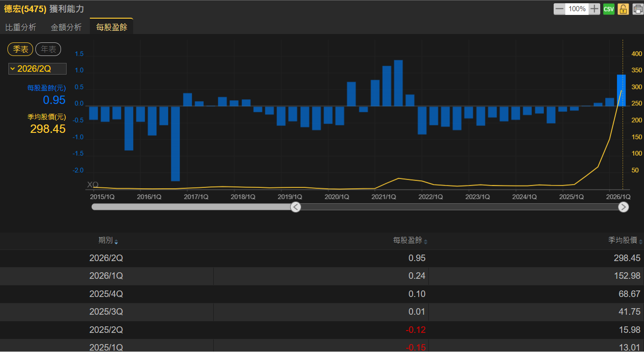Open the 金額分析 tab

click(66, 27)
